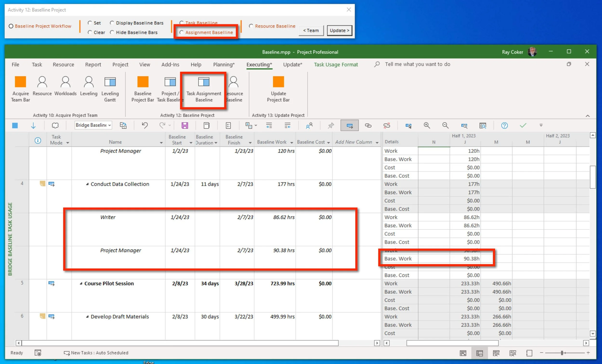Click the Acquire Team Bar icon
Image resolution: width=602 pixels, height=364 pixels.
tap(20, 82)
